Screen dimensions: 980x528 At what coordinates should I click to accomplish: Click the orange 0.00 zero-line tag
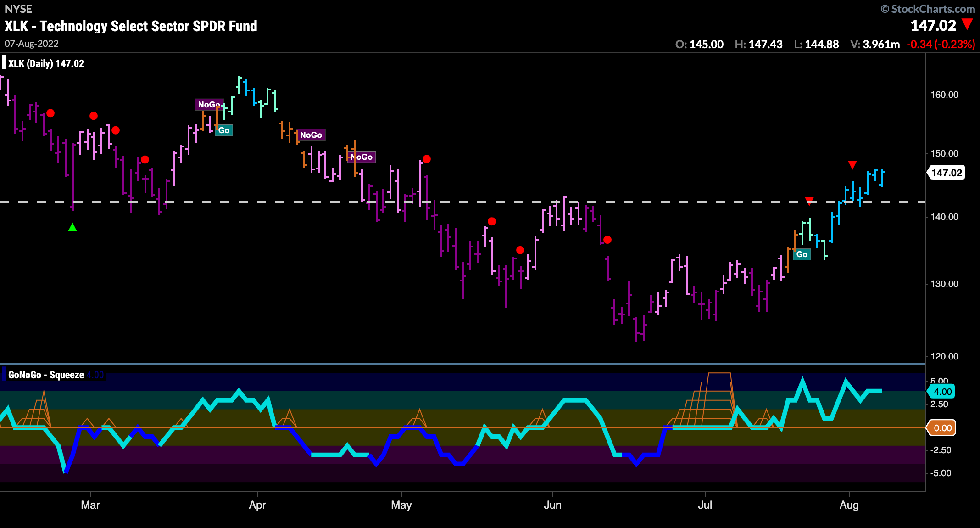(x=942, y=428)
